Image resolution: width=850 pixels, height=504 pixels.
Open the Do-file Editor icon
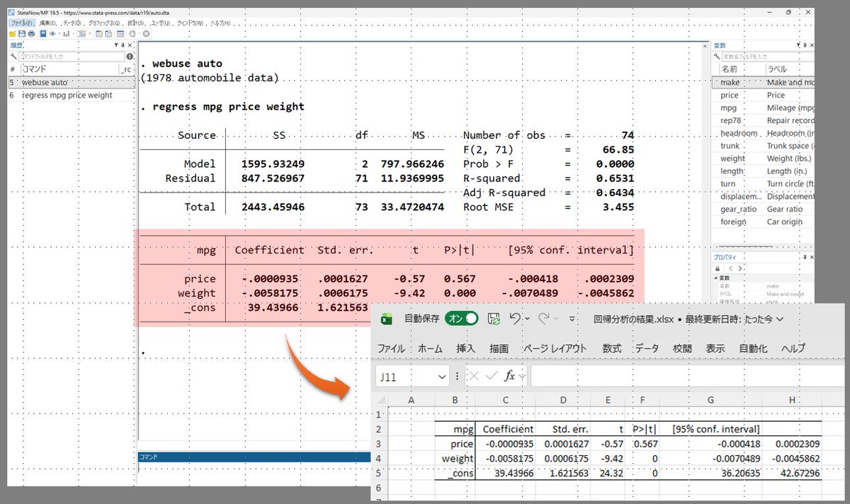(82, 34)
